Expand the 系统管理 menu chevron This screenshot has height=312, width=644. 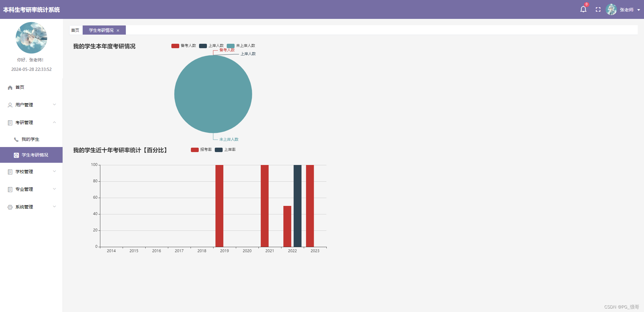pyautogui.click(x=54, y=207)
